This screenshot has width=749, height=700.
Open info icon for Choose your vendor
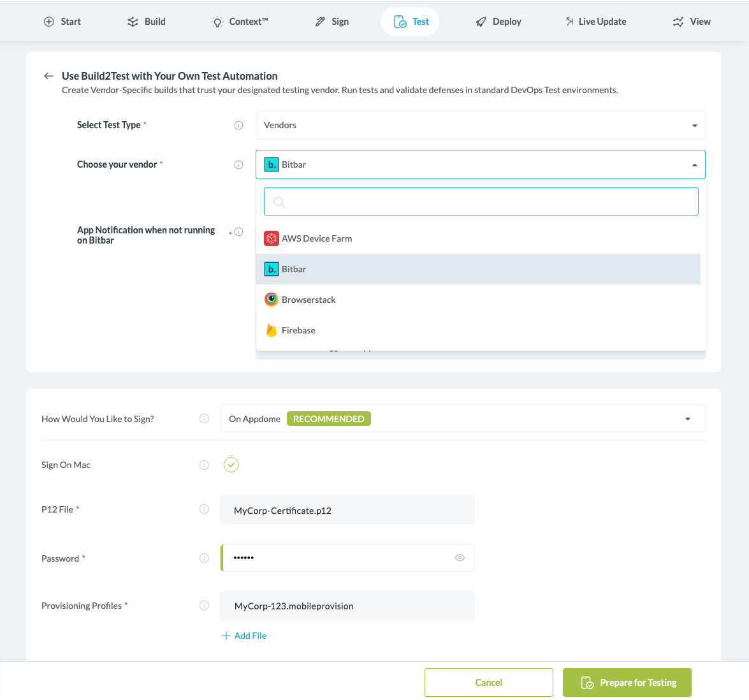pyautogui.click(x=239, y=165)
